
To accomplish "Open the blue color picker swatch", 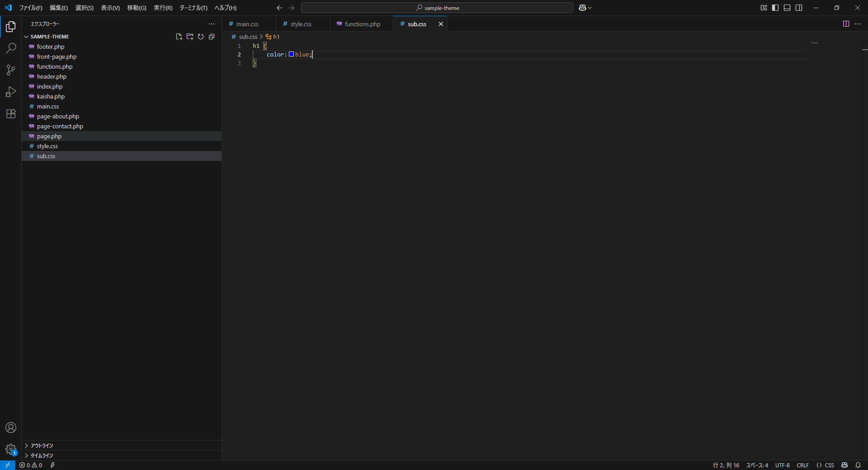I will point(292,54).
